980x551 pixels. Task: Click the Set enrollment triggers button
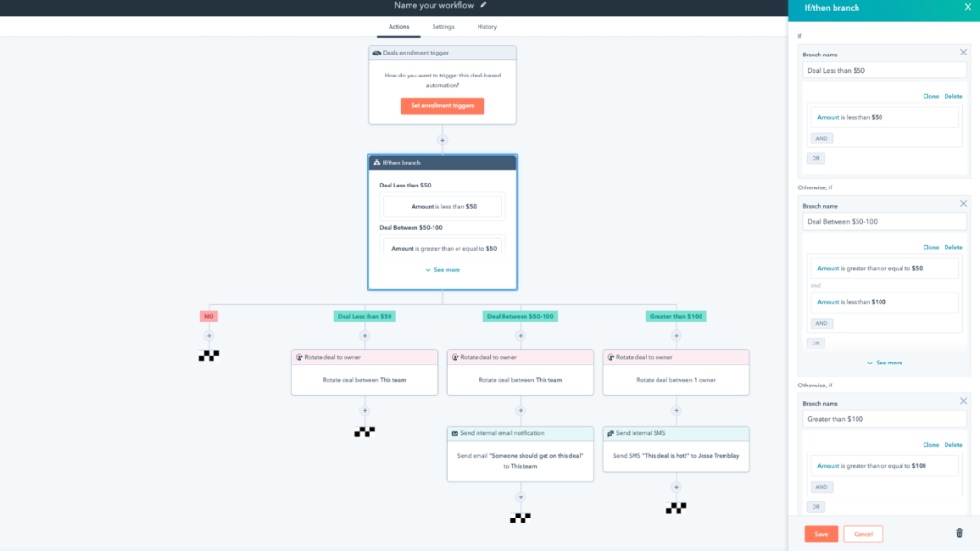tap(441, 105)
